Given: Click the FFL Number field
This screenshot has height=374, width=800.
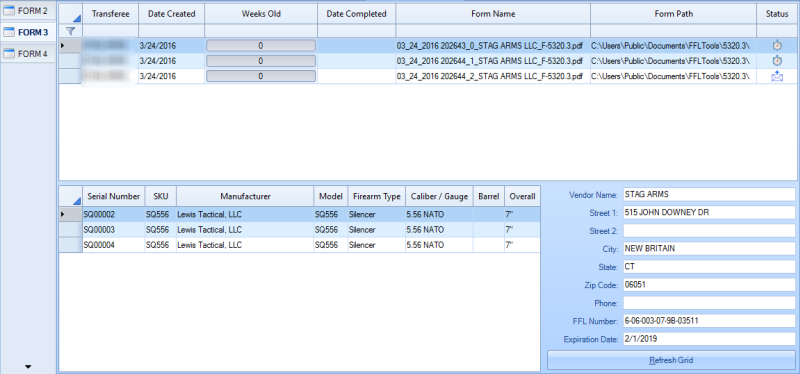Looking at the screenshot, I should tap(709, 321).
